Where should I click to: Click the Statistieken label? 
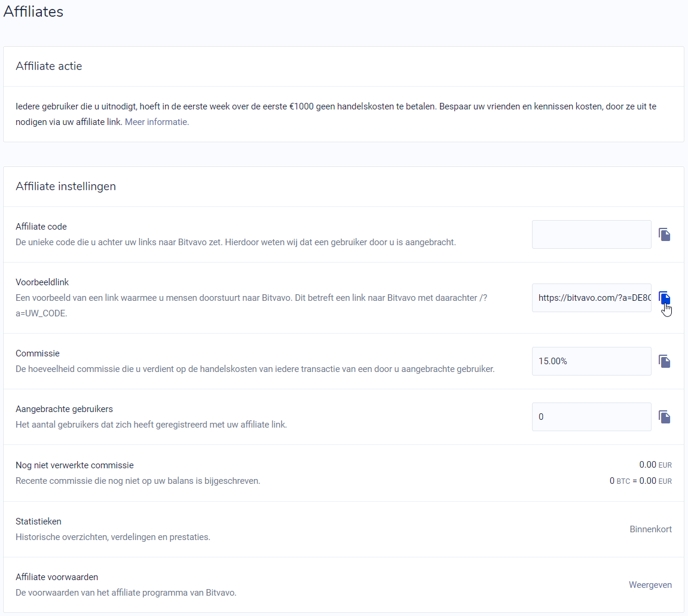pyautogui.click(x=39, y=521)
